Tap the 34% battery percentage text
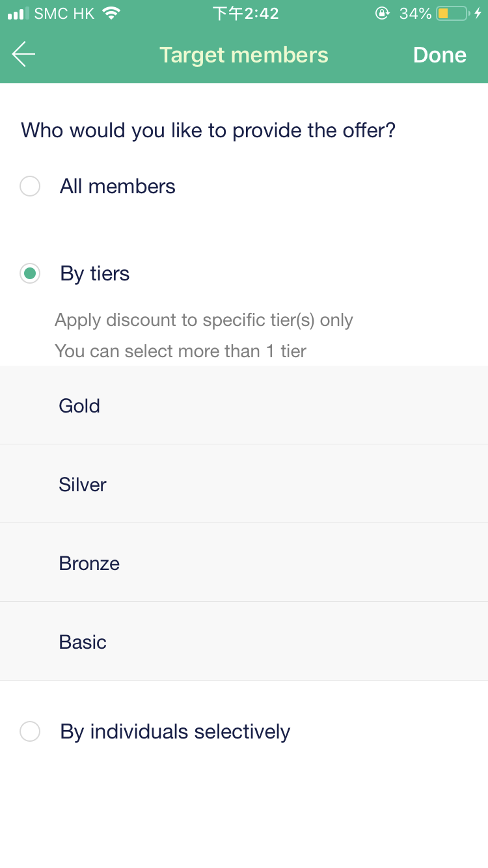Image resolution: width=488 pixels, height=868 pixels. tap(415, 13)
